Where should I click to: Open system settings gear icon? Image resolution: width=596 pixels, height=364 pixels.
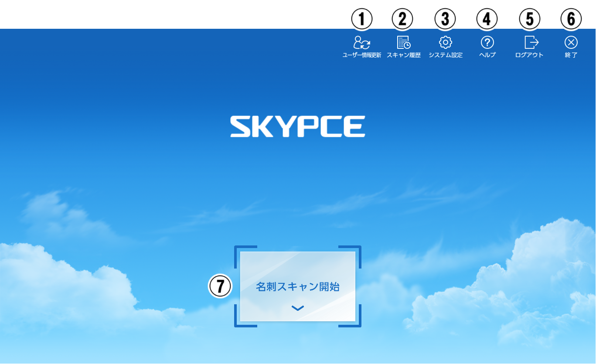click(445, 42)
